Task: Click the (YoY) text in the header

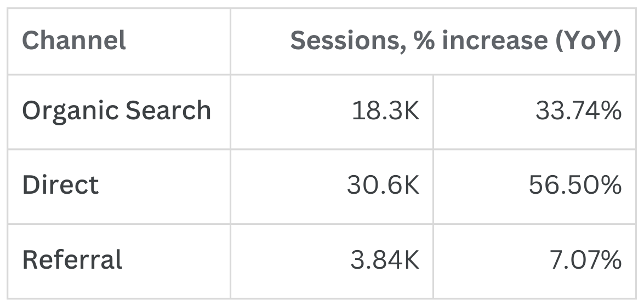Action: point(588,41)
